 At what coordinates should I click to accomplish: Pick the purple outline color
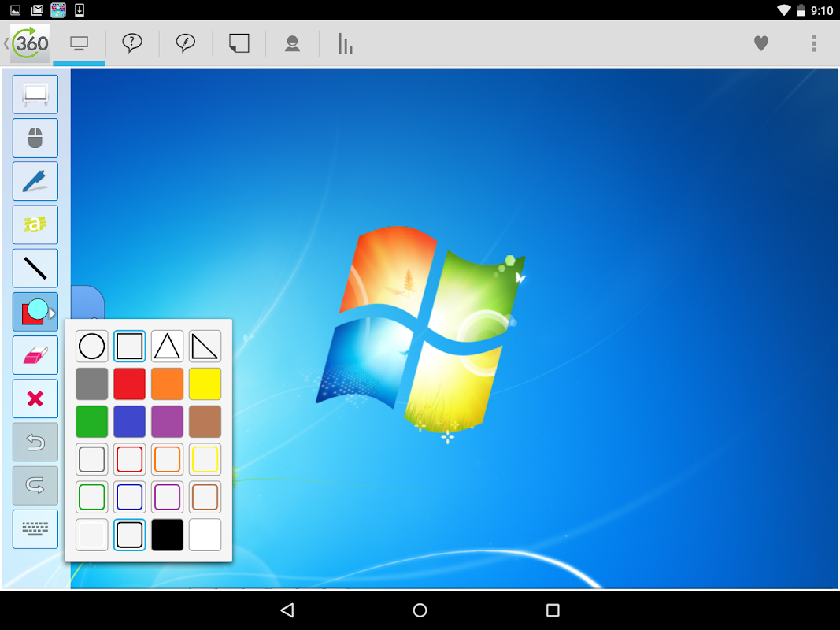tap(167, 497)
